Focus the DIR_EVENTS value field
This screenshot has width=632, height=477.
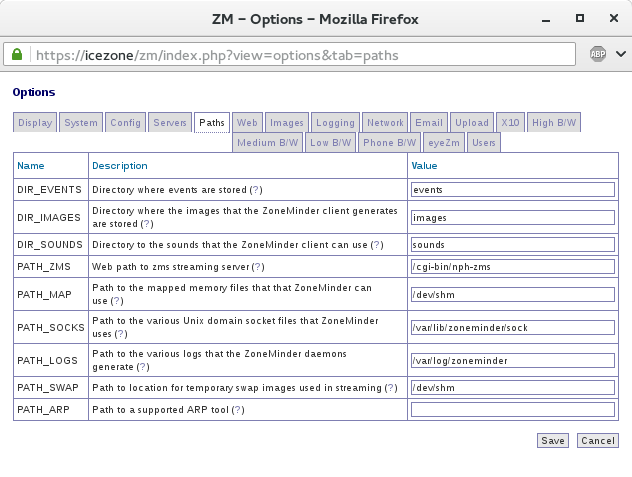click(513, 190)
